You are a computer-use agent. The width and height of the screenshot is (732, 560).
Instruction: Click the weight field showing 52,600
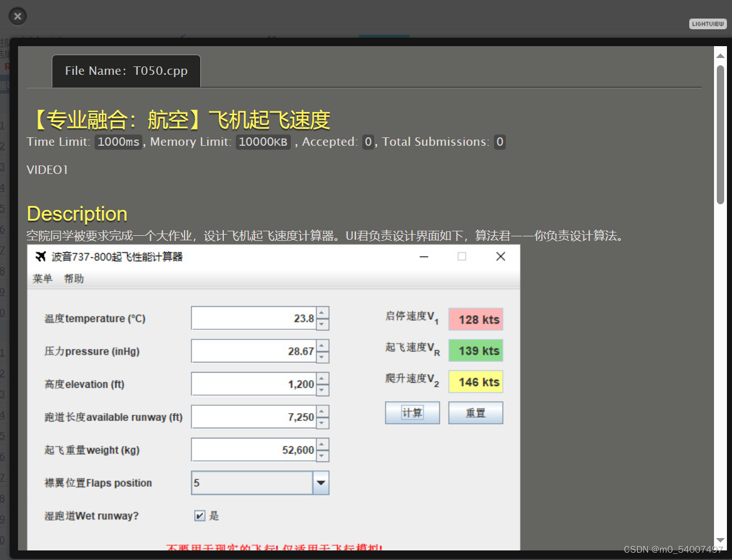click(x=254, y=450)
